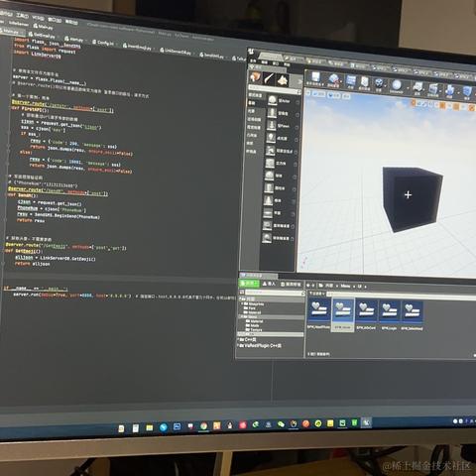The width and height of the screenshot is (476, 476).
Task: Open WeChat from the Windows taskbar
Action: (281, 424)
